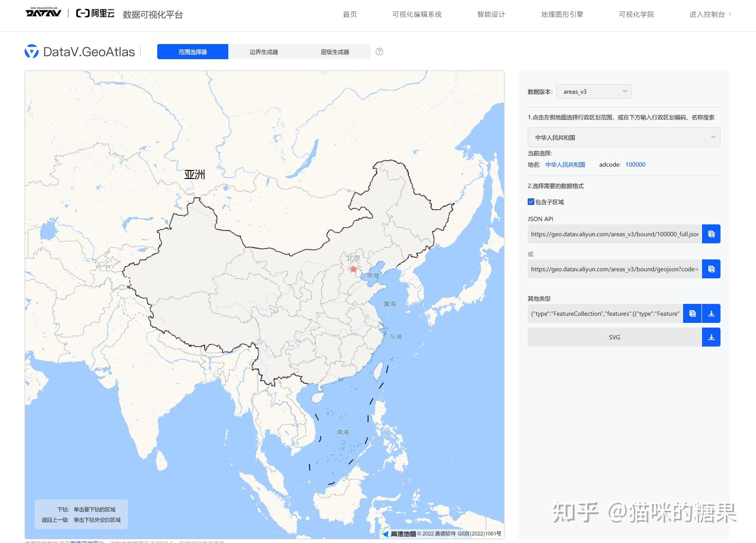Copy the 100000_full.json API URL

[711, 234]
